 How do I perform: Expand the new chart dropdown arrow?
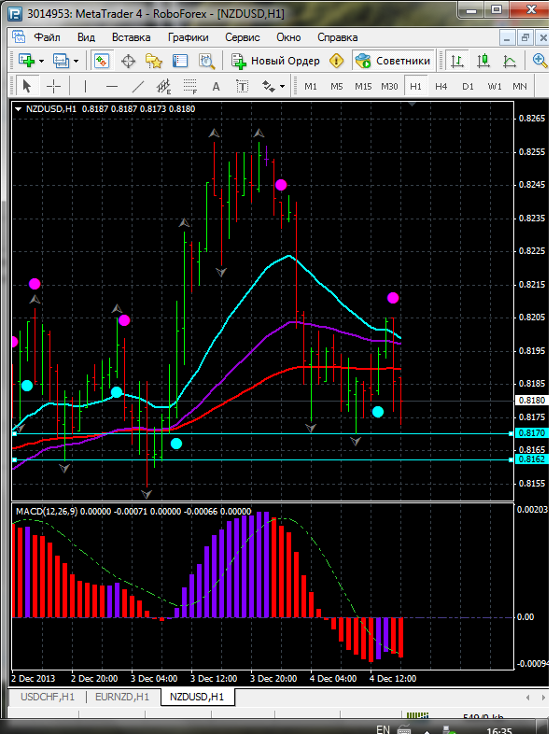43,61
